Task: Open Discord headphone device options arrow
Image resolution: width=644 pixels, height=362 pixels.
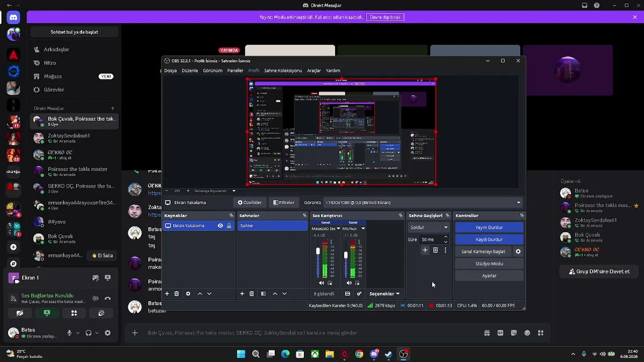Action: click(97, 333)
